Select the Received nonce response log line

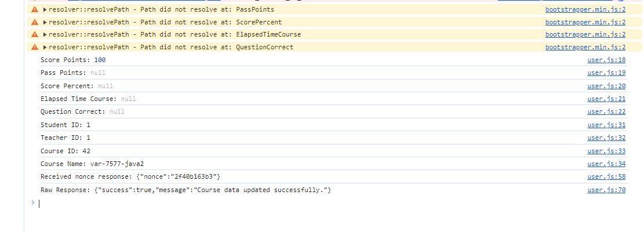[x=130, y=177]
